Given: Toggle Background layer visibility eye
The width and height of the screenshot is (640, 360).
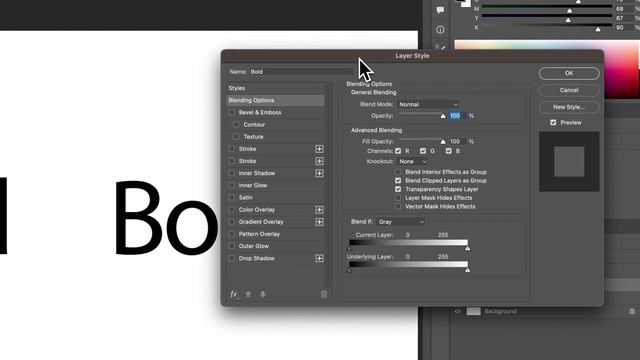Looking at the screenshot, I should pos(457,311).
